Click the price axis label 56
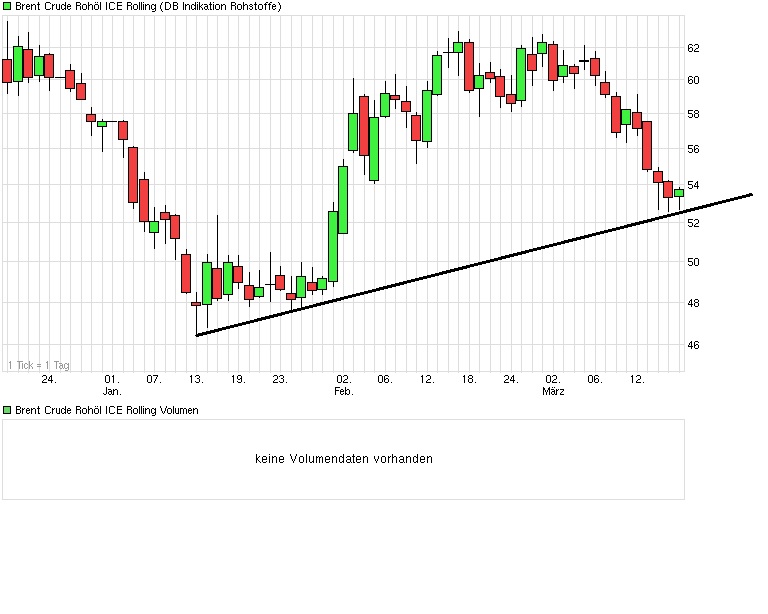 point(693,149)
